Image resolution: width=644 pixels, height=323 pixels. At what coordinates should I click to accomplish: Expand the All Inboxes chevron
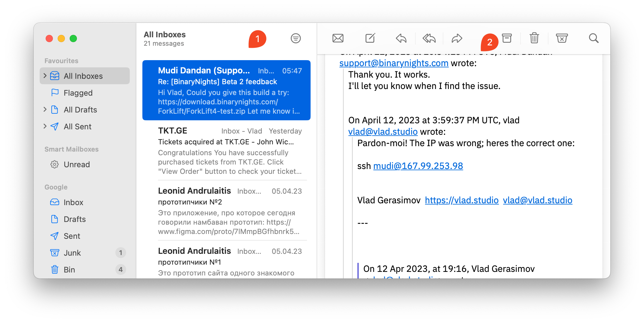point(45,75)
